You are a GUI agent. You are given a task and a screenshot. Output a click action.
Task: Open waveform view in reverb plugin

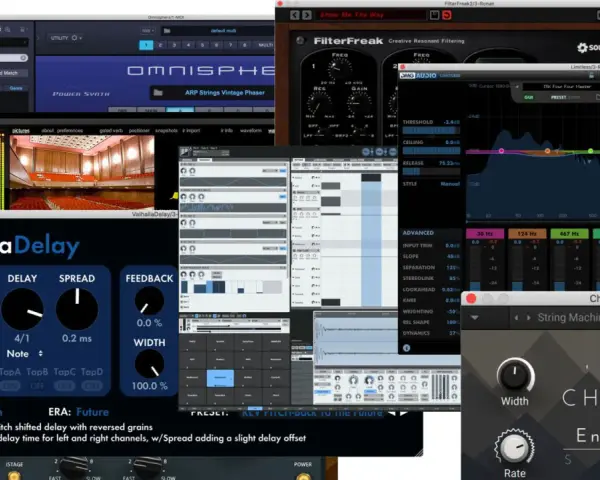[251, 131]
